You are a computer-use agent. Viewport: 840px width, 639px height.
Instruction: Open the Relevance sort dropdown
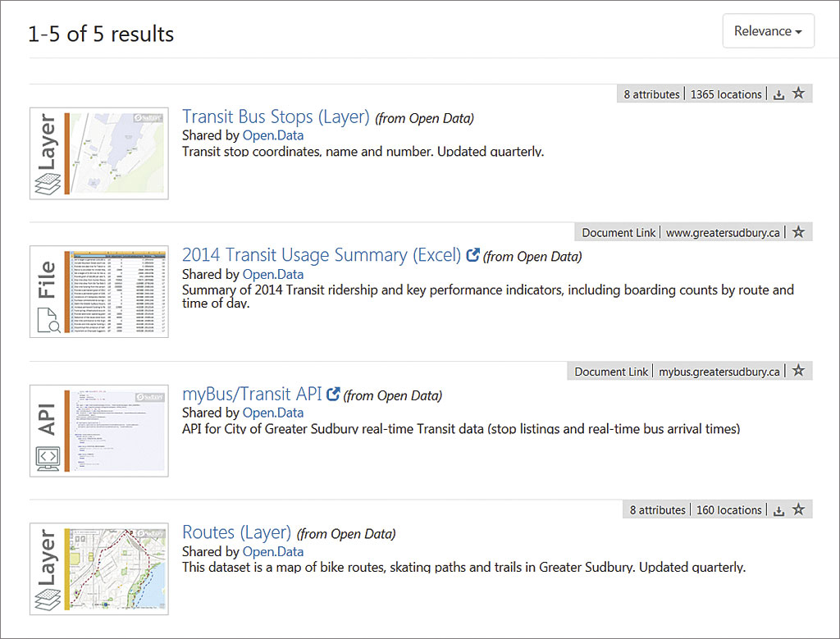tap(768, 31)
